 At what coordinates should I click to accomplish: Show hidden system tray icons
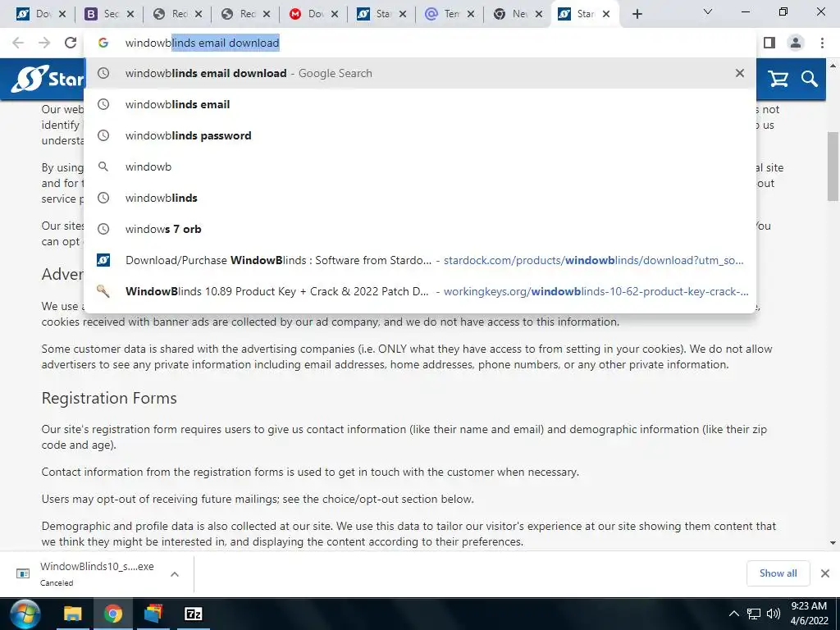click(734, 614)
